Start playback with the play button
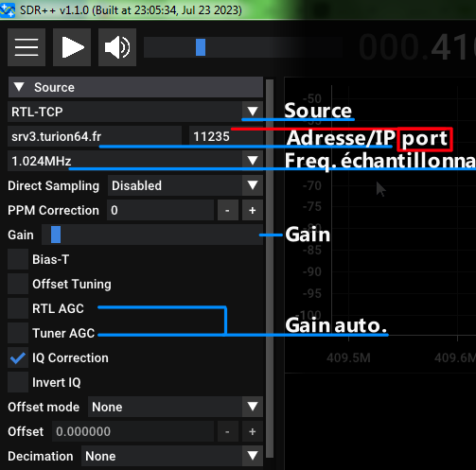Image resolution: width=476 pixels, height=470 pixels. [x=72, y=47]
